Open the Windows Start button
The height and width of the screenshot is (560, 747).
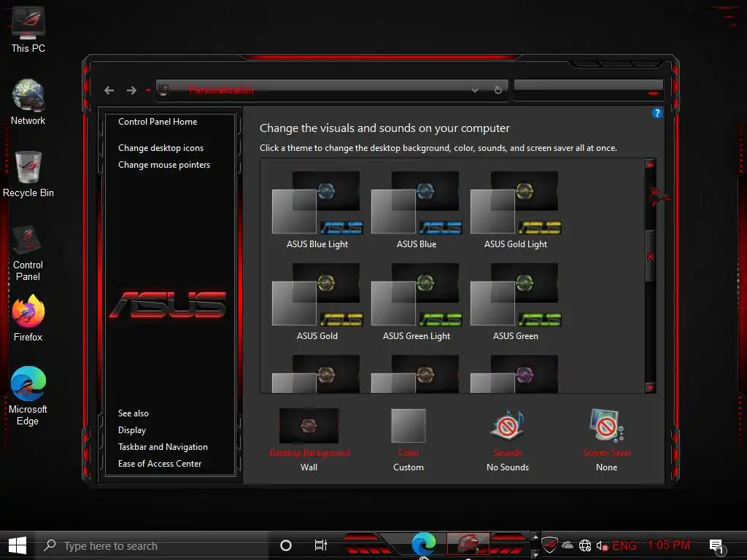tap(18, 545)
